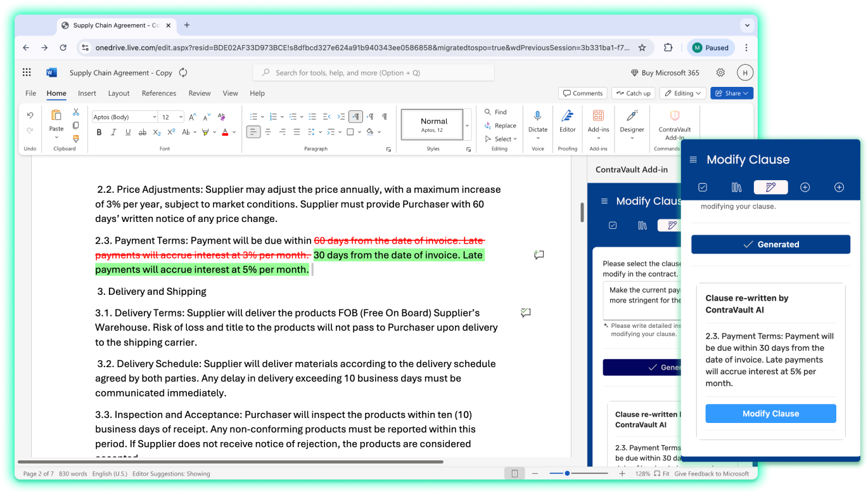
Task: Click hamburger menu in enlarged Modify Clause panel
Action: pos(693,160)
